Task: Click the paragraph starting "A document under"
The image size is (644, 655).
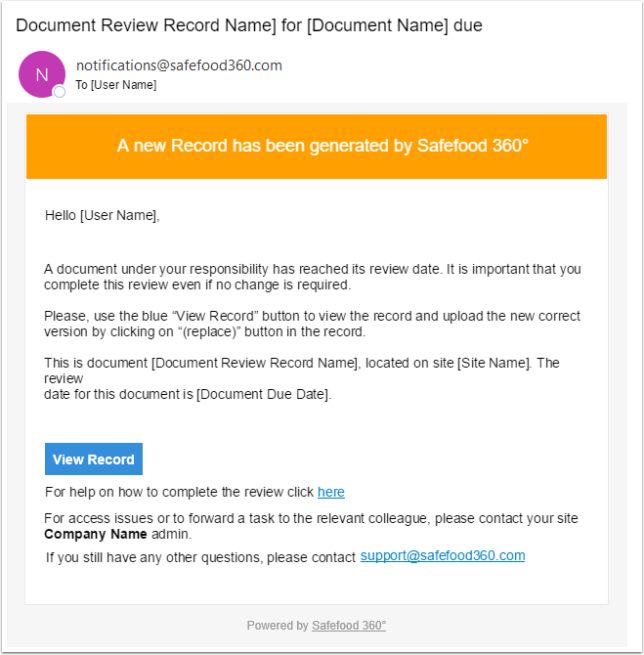Action: (312, 277)
